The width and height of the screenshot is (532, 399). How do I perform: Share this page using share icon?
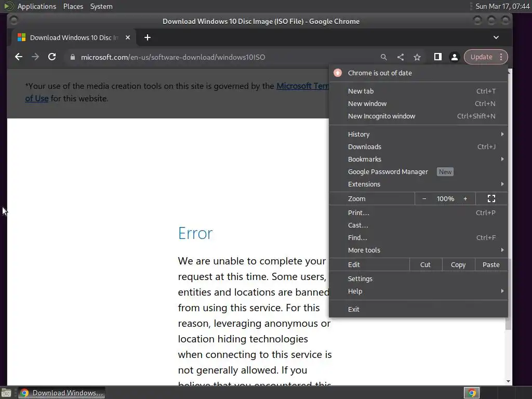coord(401,57)
